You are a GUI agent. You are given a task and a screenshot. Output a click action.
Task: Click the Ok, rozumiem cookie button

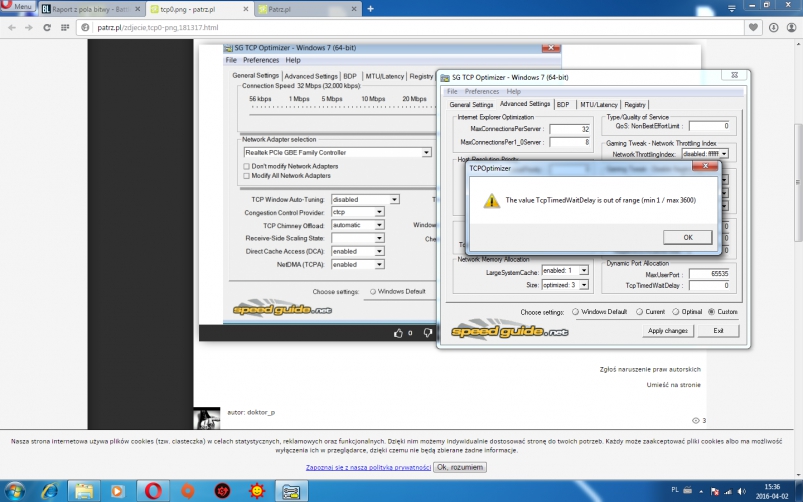tap(460, 467)
